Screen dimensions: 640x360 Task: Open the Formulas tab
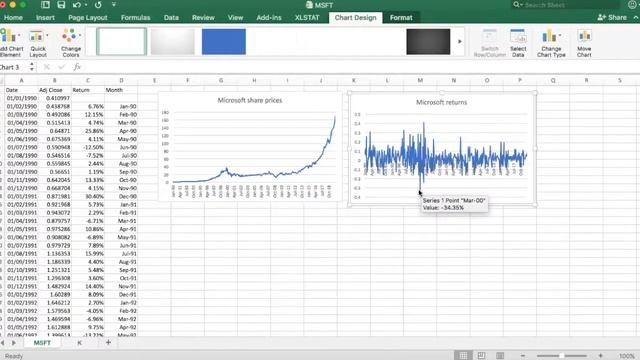coord(136,18)
